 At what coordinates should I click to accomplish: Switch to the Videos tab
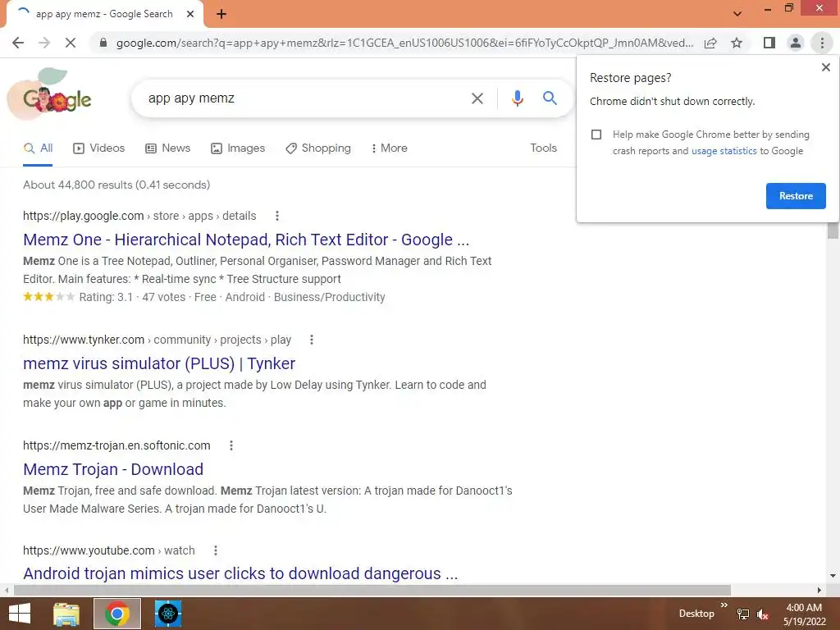tap(99, 148)
